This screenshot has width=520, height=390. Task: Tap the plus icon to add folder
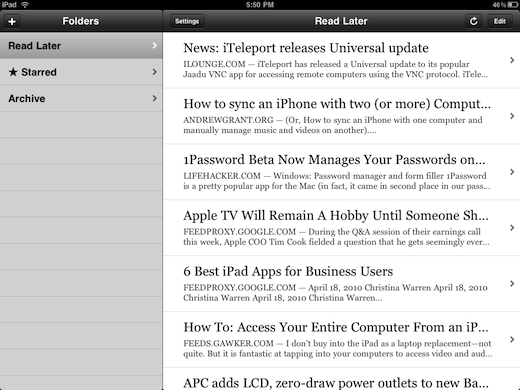pos(12,21)
